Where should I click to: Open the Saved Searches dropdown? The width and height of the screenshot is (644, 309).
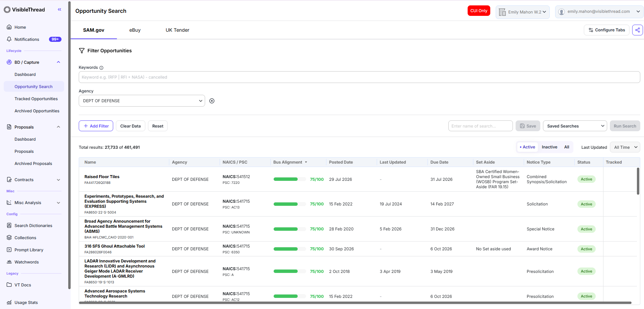coord(575,126)
